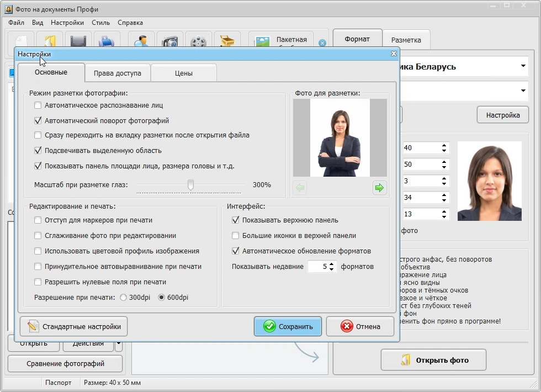Open the arrow dropdown next to Действия

point(118,343)
